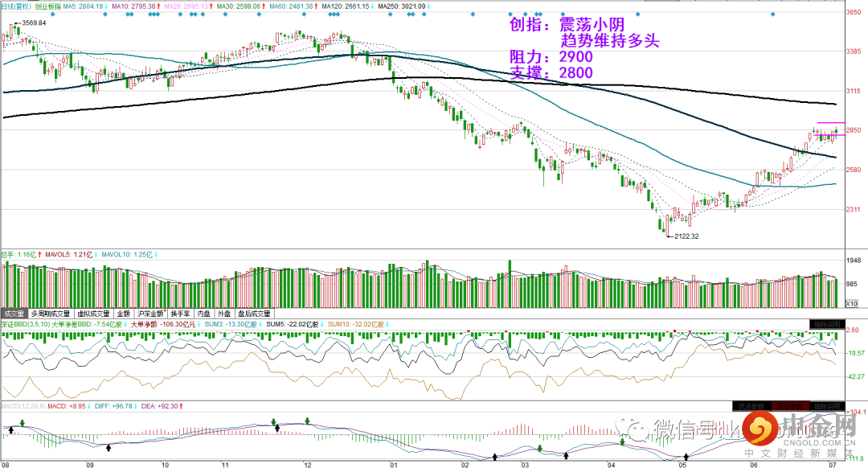
Task: Click the 3569.84 high price label
Action: point(34,23)
